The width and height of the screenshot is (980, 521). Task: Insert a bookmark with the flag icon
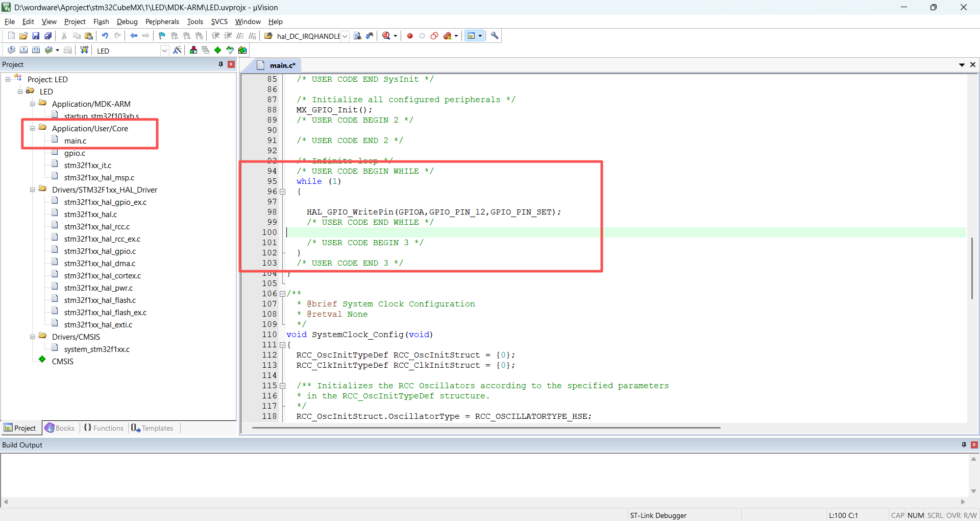coord(162,36)
